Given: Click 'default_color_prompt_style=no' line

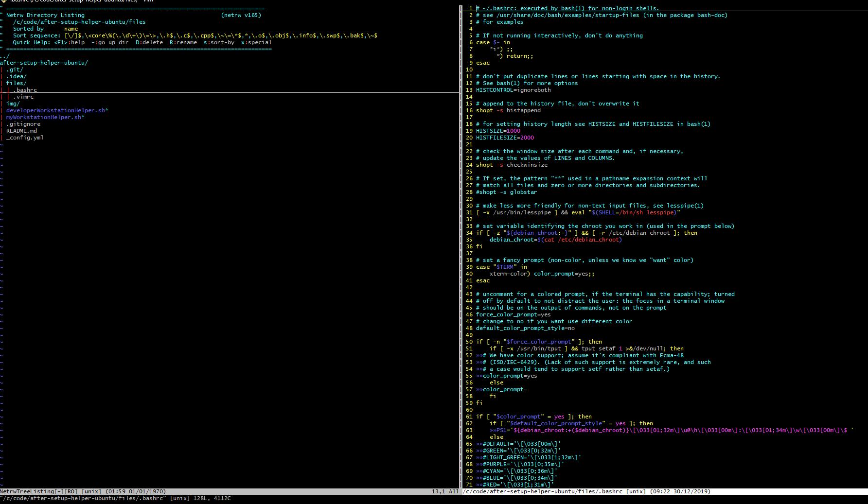Looking at the screenshot, I should [525, 328].
